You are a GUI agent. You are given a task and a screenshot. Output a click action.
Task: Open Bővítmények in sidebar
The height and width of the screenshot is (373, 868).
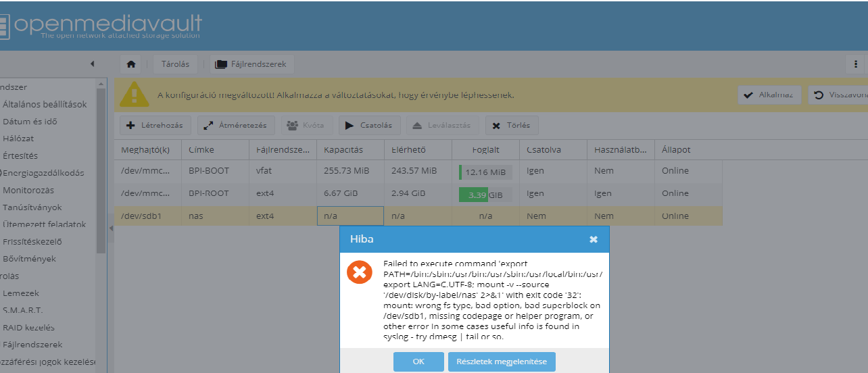click(x=29, y=259)
